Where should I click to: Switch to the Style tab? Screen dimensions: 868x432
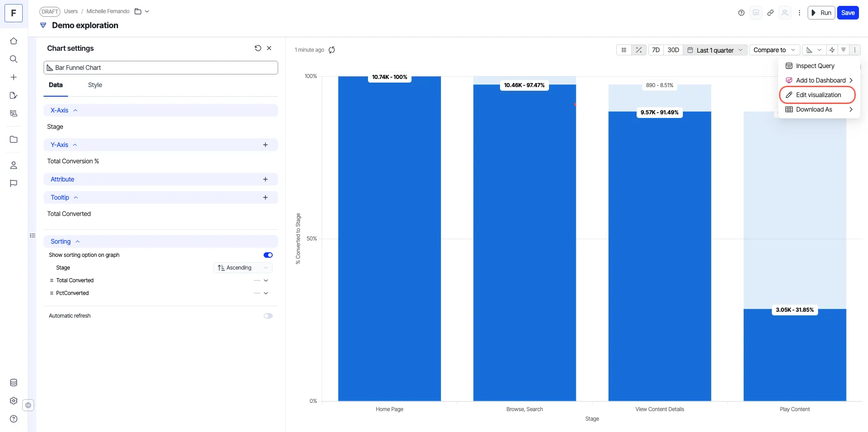point(95,85)
